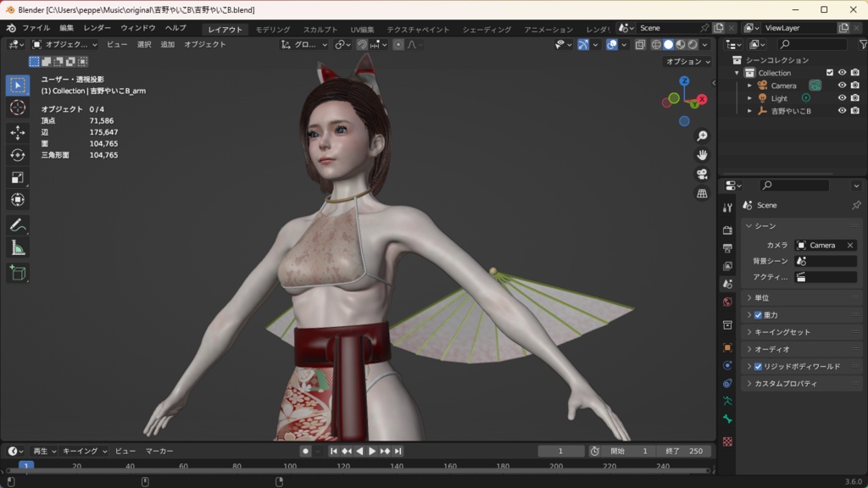The image size is (868, 488).
Task: Expand the 吉野やいこB row in outliner
Action: pos(749,111)
